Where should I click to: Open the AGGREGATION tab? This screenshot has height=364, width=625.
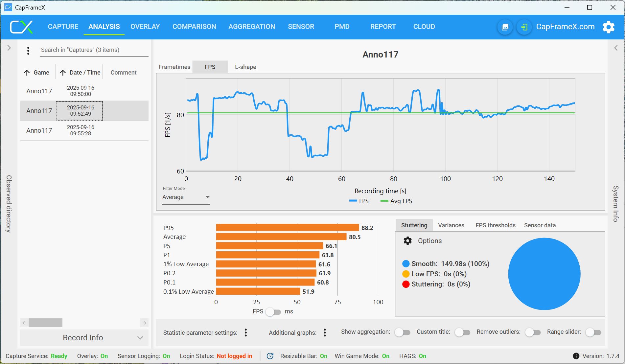coord(252,27)
